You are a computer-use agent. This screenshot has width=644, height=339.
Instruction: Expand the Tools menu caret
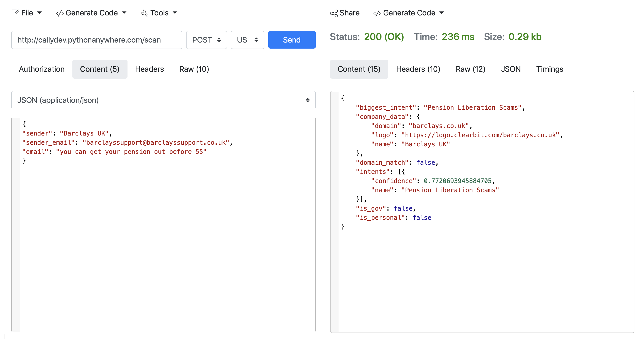click(x=175, y=13)
